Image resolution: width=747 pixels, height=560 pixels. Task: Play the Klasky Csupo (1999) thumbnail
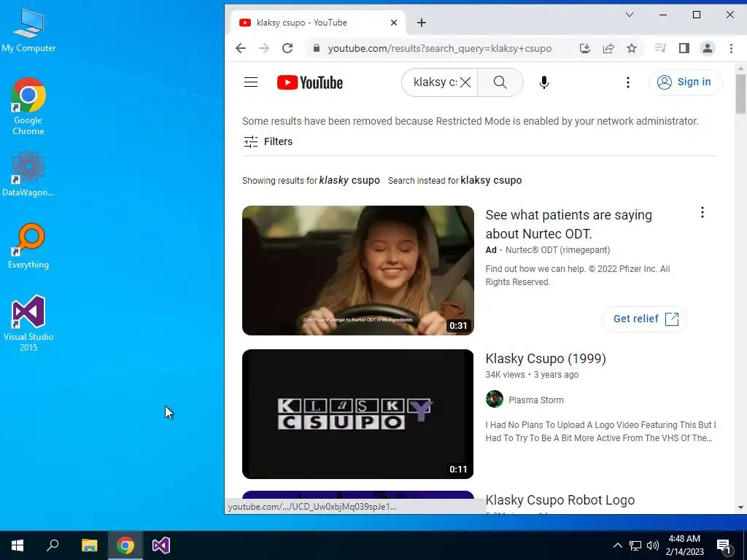click(357, 414)
